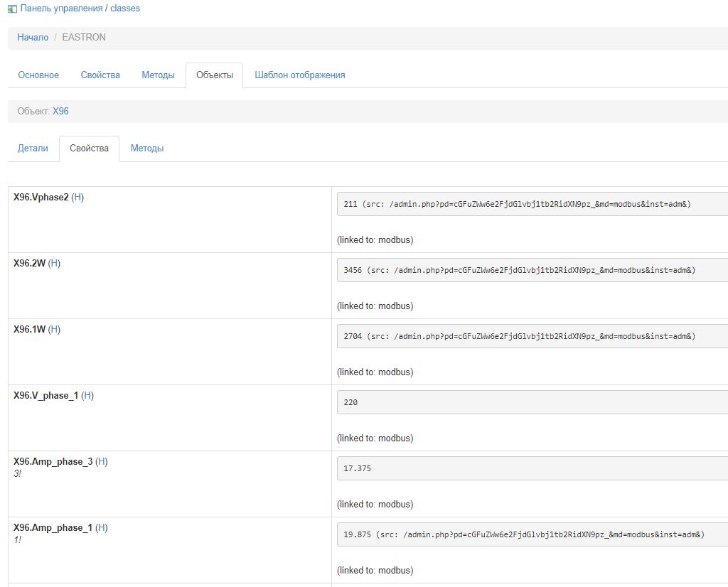The width and height of the screenshot is (728, 587).
Task: Open the Методы sub-tab beside Детали
Action: 147,148
